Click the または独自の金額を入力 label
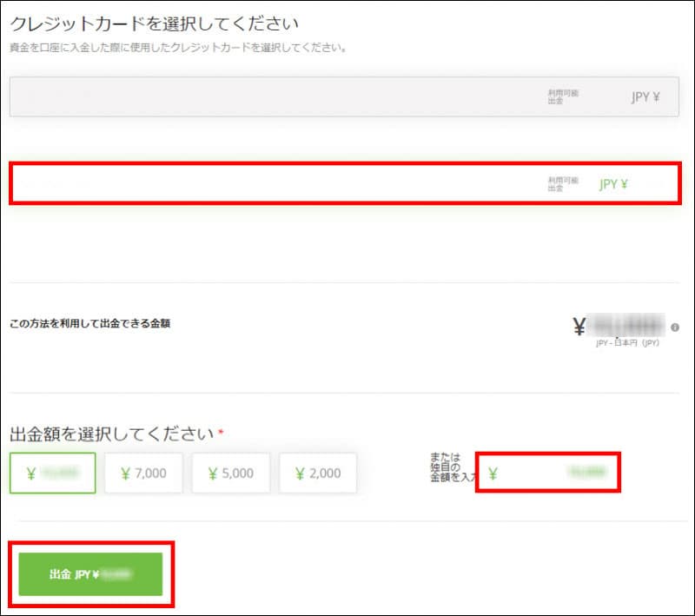Image resolution: width=695 pixels, height=616 pixels. coord(450,466)
